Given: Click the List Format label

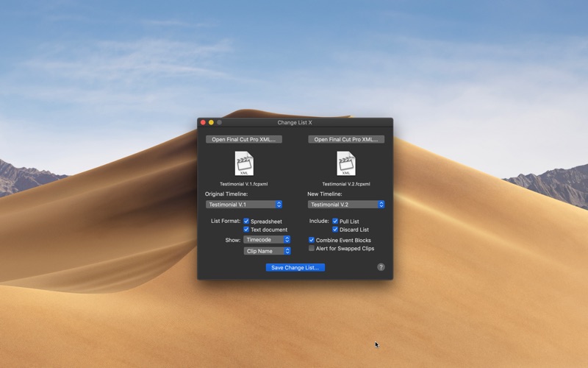Looking at the screenshot, I should pos(226,221).
